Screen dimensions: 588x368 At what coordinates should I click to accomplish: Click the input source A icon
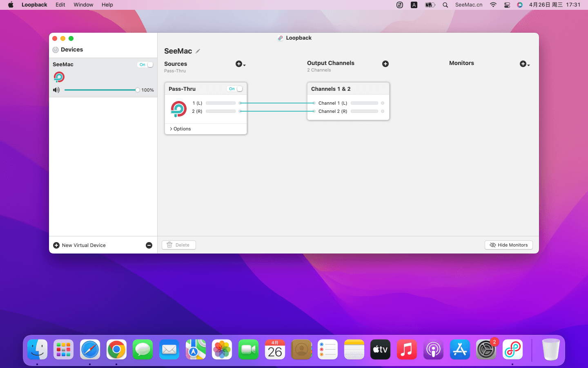[414, 5]
